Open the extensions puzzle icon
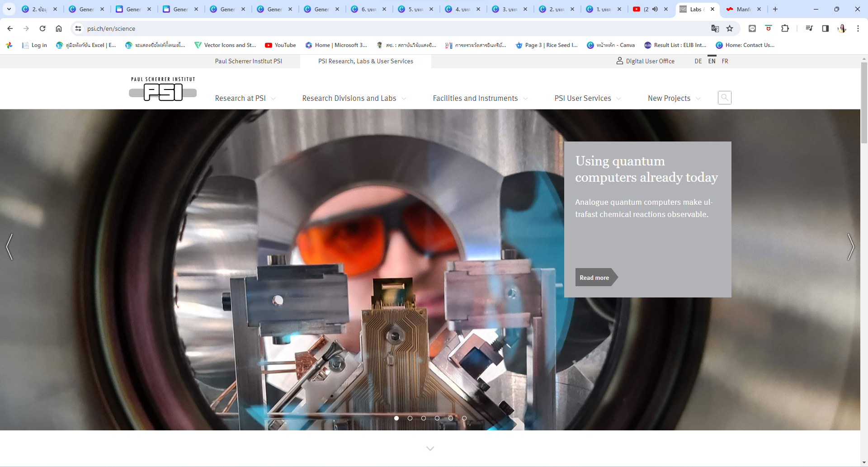This screenshot has width=868, height=467. (x=785, y=28)
